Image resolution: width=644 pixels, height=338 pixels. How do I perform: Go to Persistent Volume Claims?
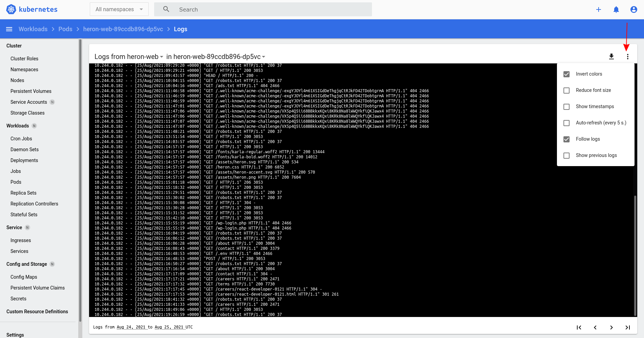pyautogui.click(x=38, y=287)
